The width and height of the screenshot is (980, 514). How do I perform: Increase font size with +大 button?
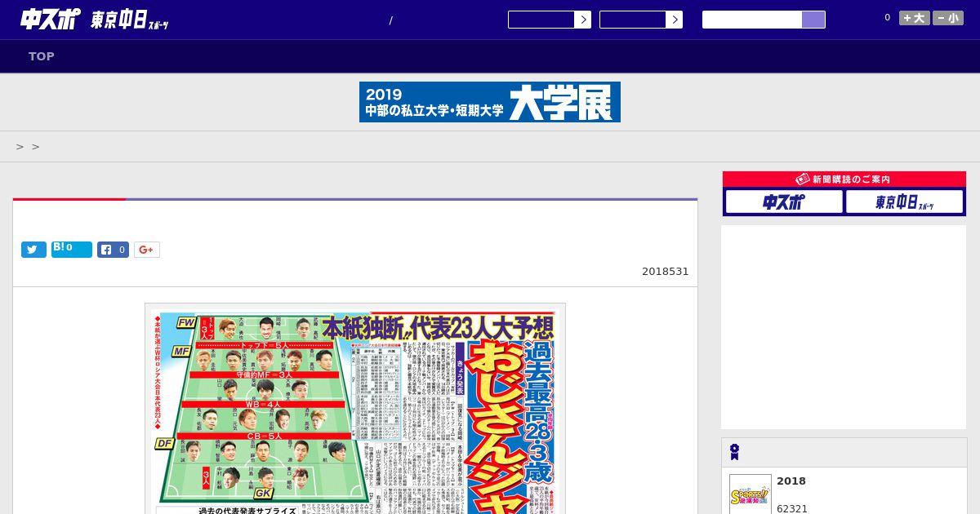point(915,18)
